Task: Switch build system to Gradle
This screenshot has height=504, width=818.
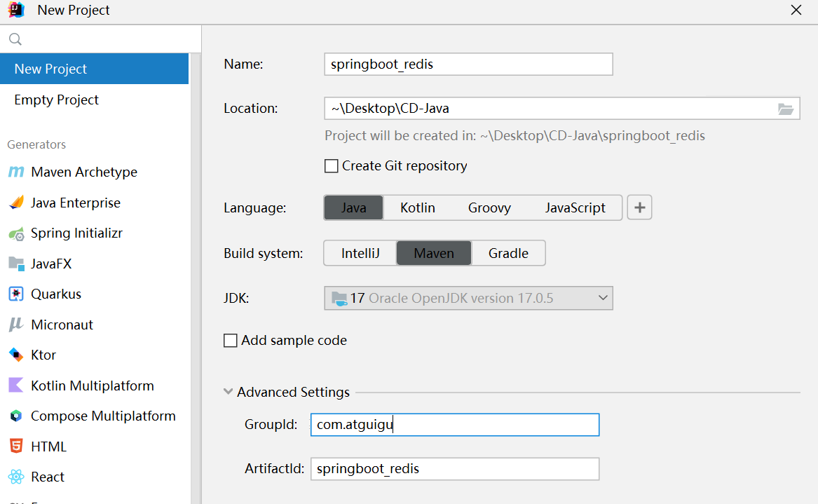Action: click(508, 253)
